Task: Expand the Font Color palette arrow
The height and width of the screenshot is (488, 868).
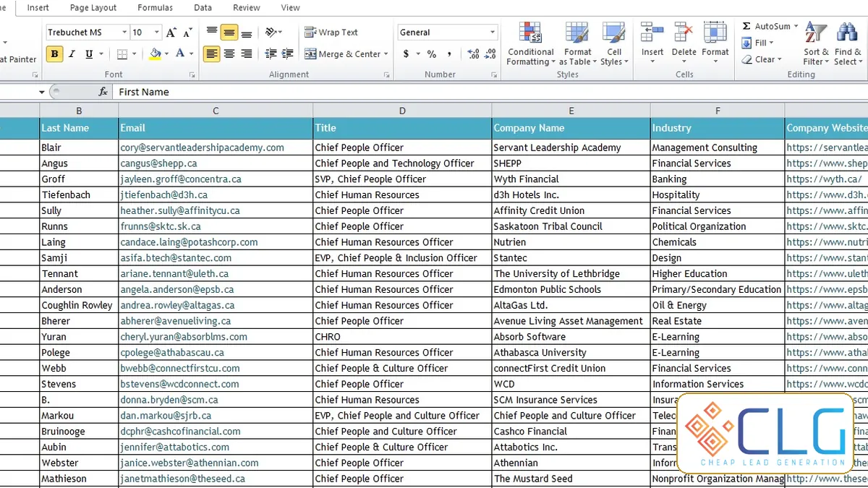Action: pos(191,53)
